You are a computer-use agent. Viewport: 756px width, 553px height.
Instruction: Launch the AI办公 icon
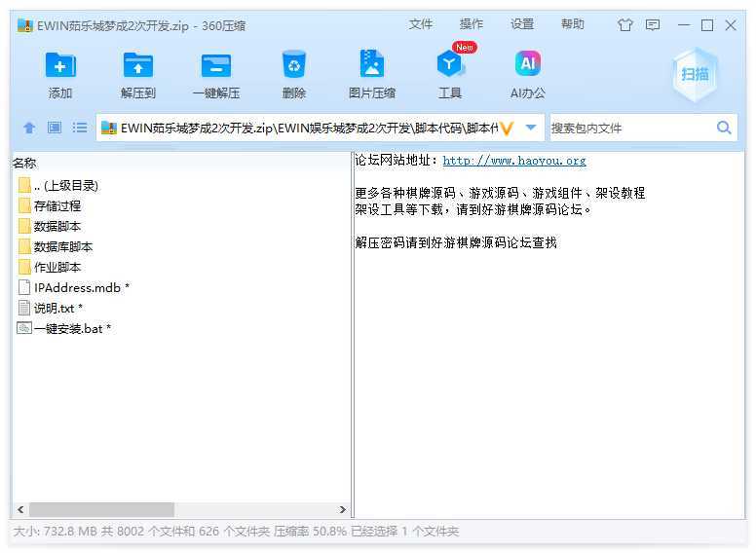pyautogui.click(x=528, y=64)
